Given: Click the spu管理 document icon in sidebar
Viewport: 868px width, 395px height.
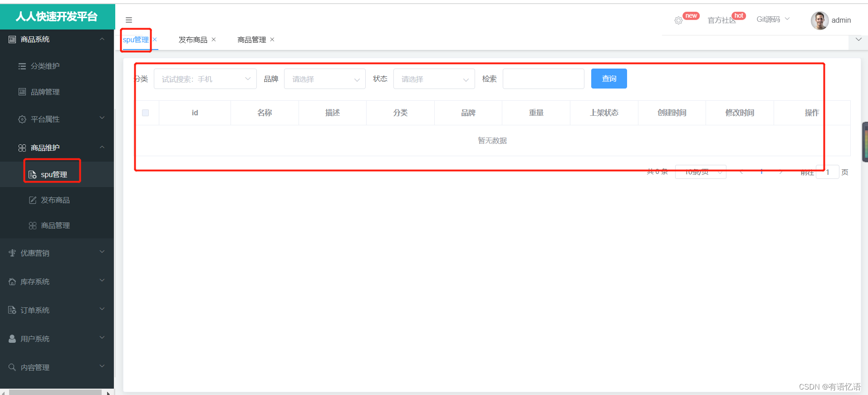Looking at the screenshot, I should point(32,175).
